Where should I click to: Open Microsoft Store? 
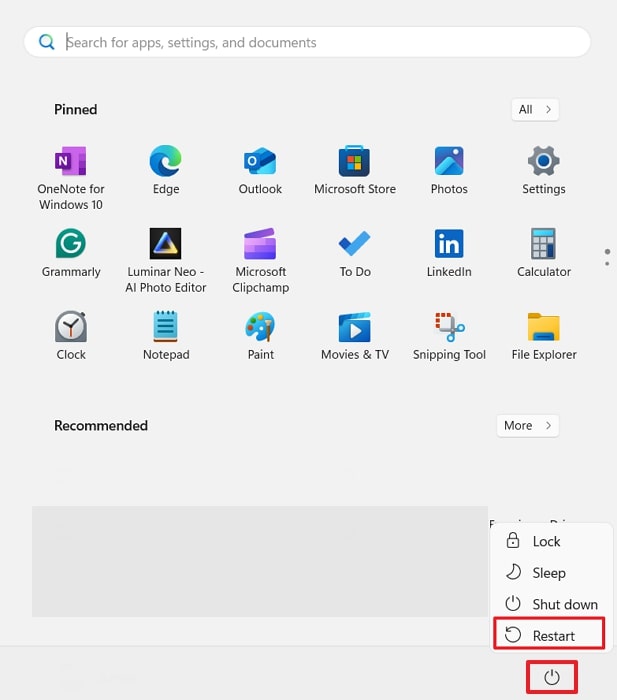[x=354, y=170]
